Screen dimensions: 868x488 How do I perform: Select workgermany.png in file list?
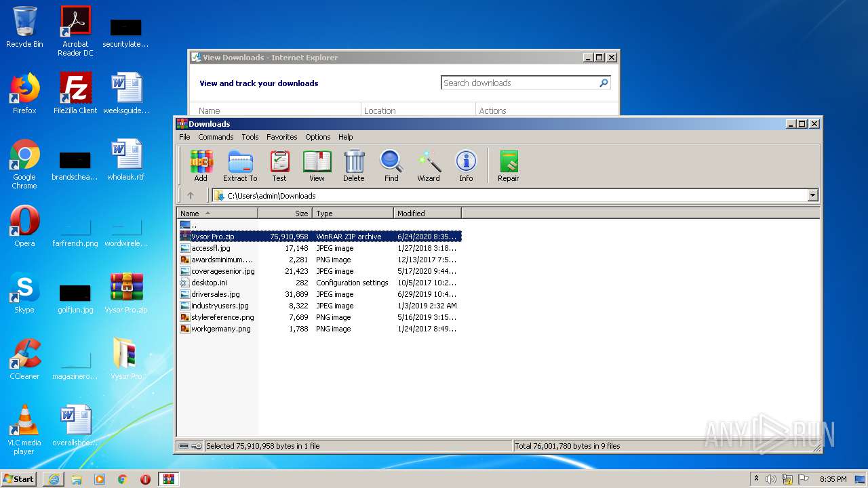[319, 329]
